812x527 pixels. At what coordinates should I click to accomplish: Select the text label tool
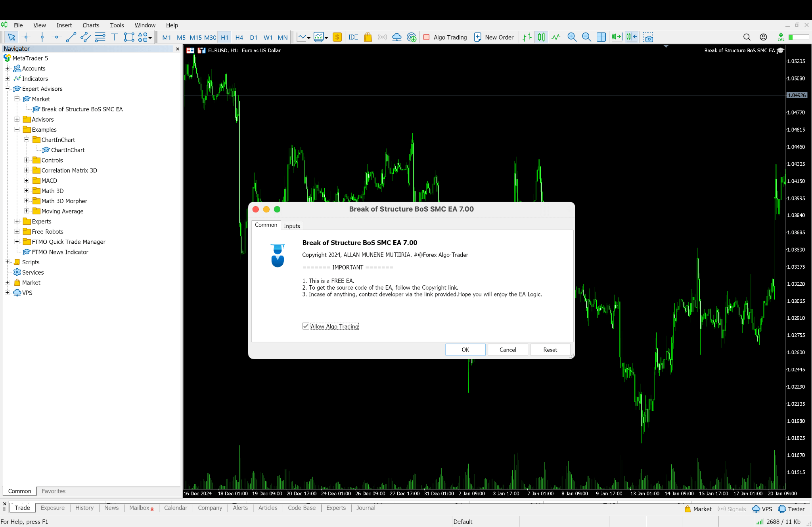click(115, 37)
